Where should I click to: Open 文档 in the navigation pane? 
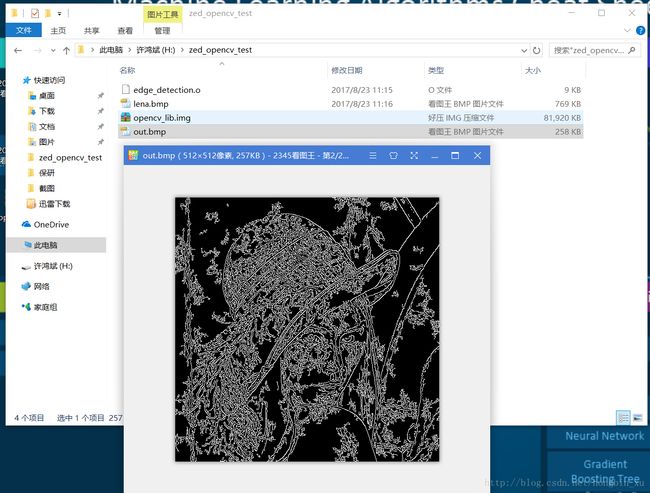(x=46, y=126)
